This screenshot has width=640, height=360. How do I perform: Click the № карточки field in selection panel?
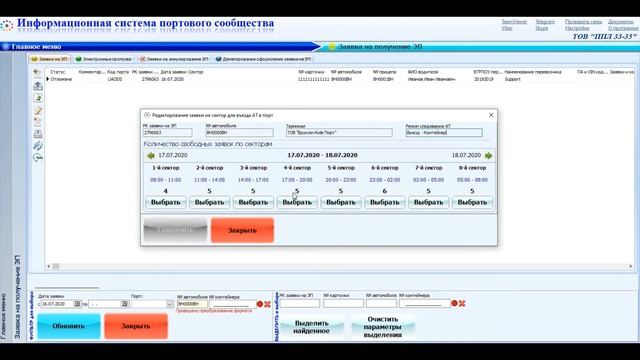[343, 303]
